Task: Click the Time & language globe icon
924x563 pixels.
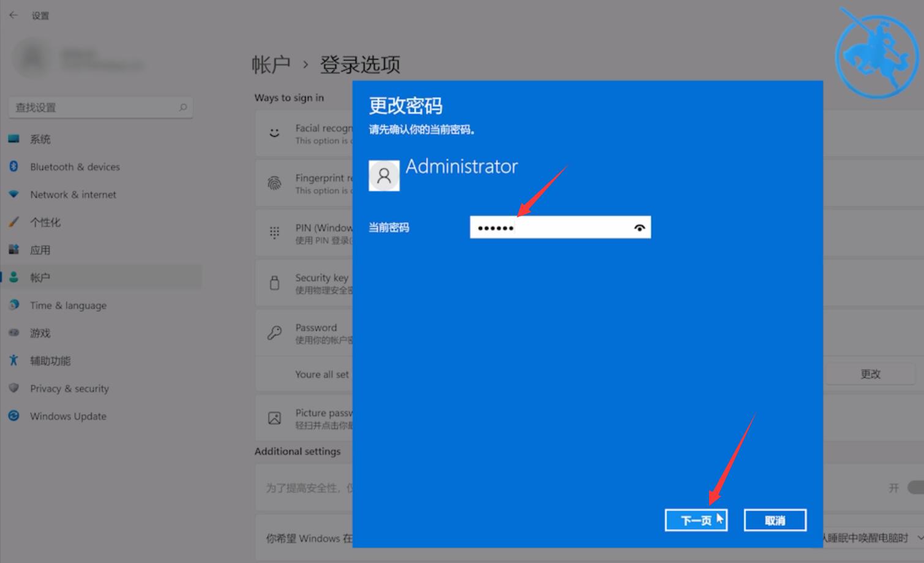Action: point(13,304)
